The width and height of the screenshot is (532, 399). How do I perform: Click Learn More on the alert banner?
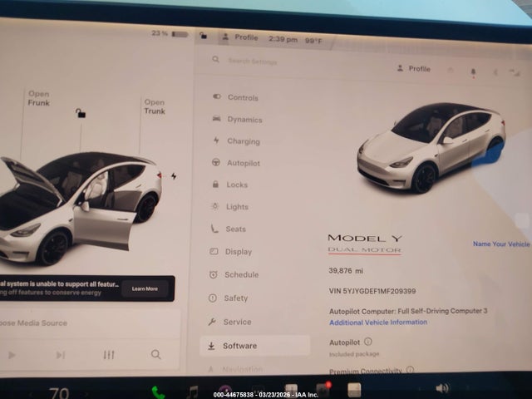coord(145,288)
